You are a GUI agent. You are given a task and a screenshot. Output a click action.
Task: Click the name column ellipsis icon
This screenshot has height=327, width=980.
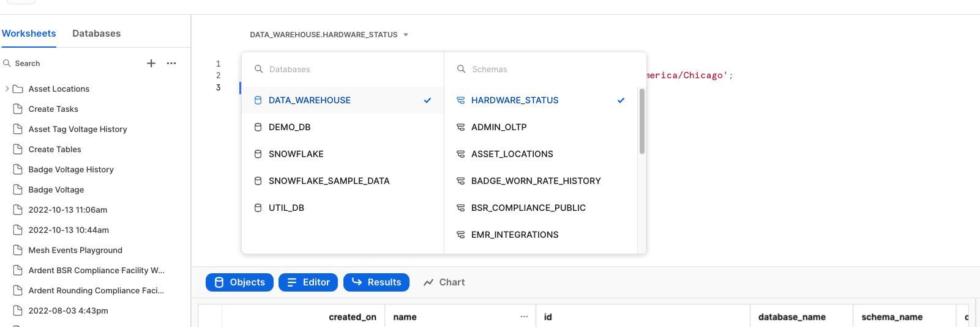(x=524, y=317)
